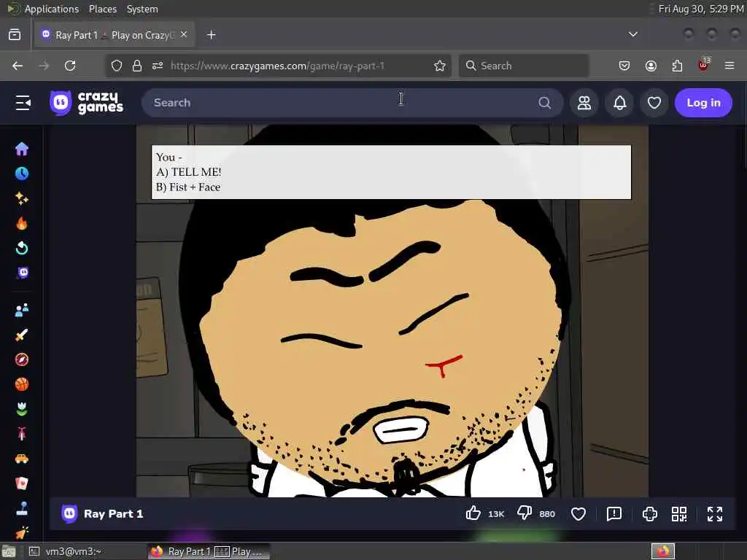747x560 pixels.
Task: Click the crazygames.com URL address bar
Action: [277, 66]
